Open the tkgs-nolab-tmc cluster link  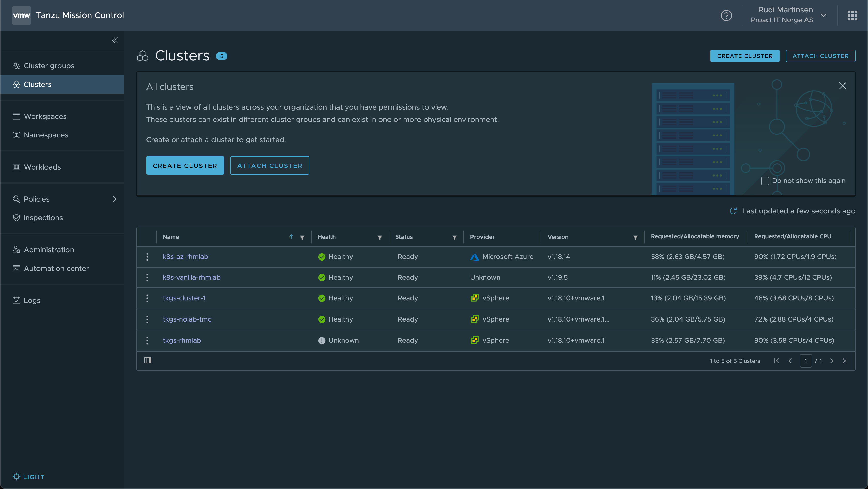pyautogui.click(x=187, y=319)
